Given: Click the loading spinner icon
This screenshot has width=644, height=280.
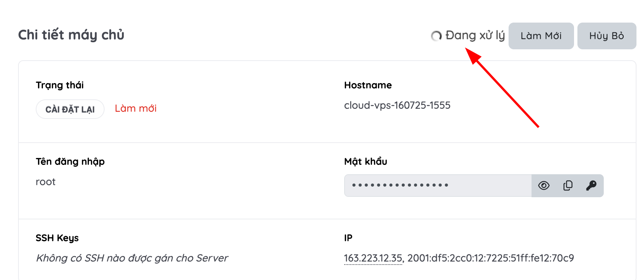Looking at the screenshot, I should click(436, 36).
